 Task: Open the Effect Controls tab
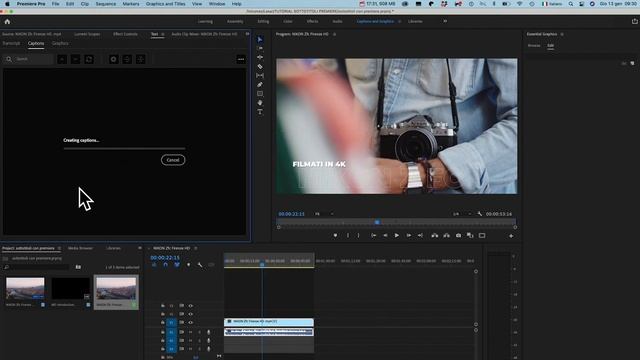(125, 34)
